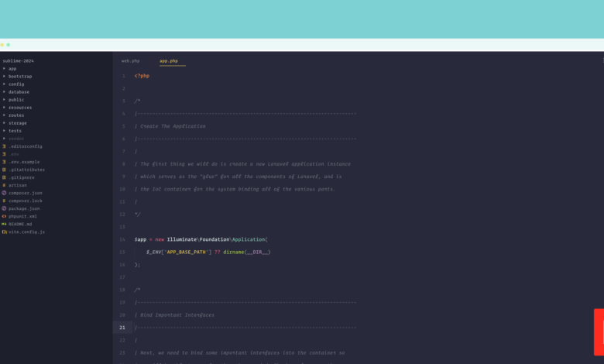Screen dimensions: 604x364
Task: Expand the tests folder arrow
Action: [4, 131]
